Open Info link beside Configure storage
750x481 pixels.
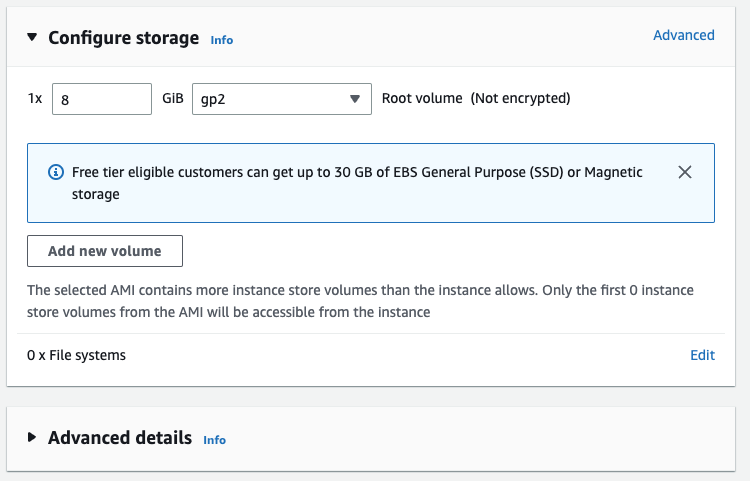click(x=221, y=40)
